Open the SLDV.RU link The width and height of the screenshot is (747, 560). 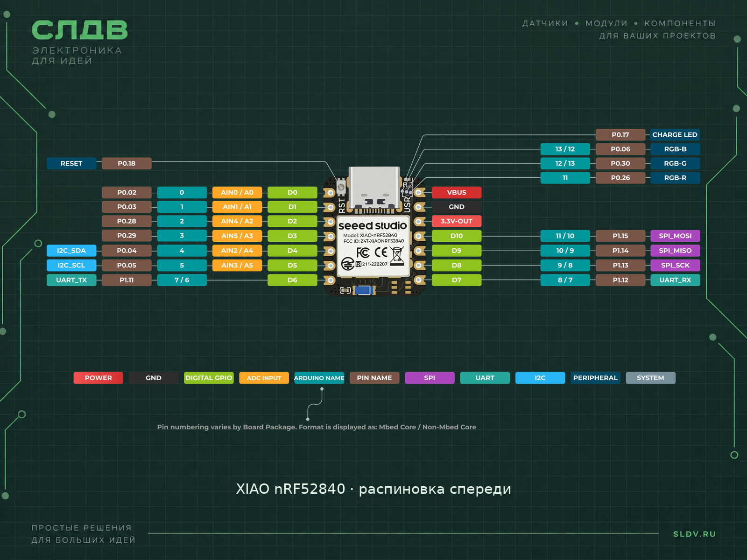tap(694, 534)
